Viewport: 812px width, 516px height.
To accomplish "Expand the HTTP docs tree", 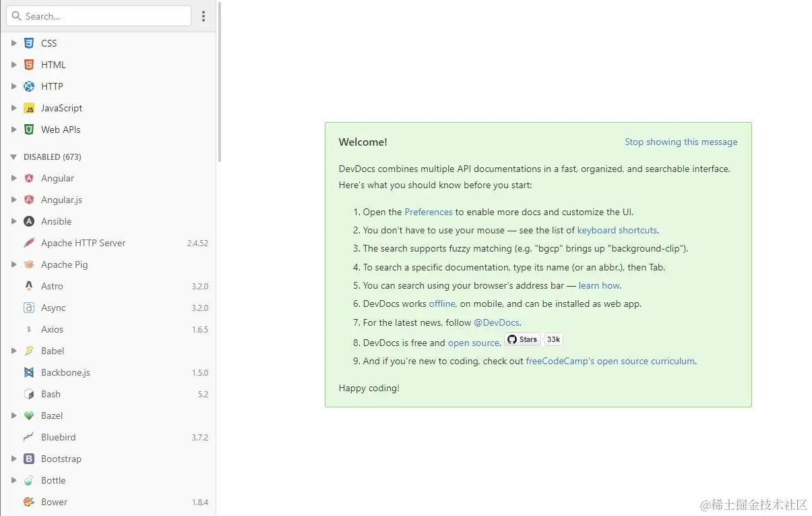I will click(13, 86).
